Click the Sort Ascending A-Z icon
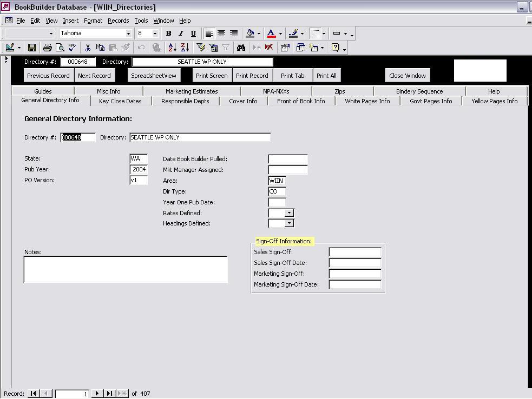This screenshot has height=399, width=532. 172,48
